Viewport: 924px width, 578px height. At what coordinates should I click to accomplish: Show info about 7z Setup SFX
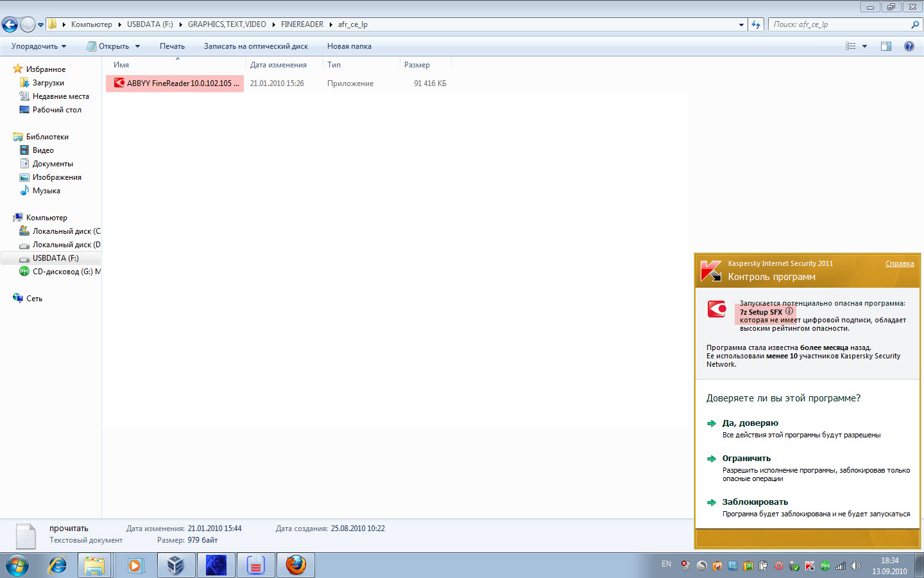click(x=789, y=311)
